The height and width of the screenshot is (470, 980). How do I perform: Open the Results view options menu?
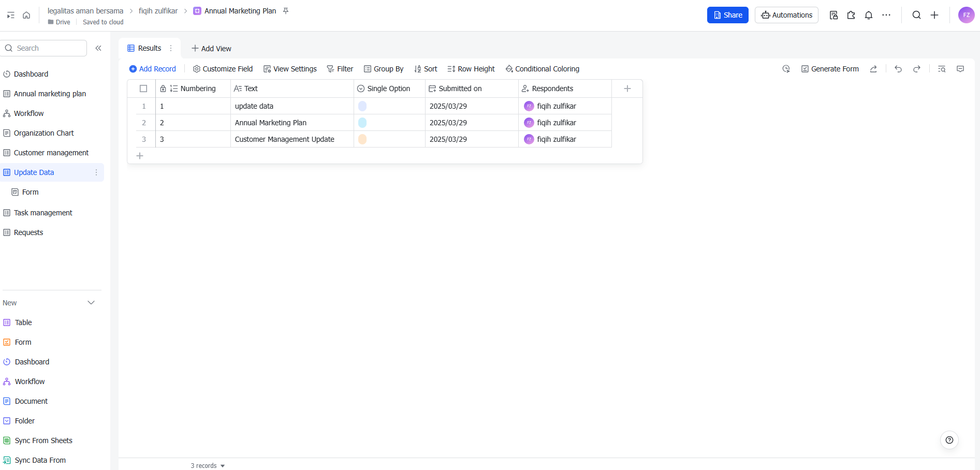171,48
